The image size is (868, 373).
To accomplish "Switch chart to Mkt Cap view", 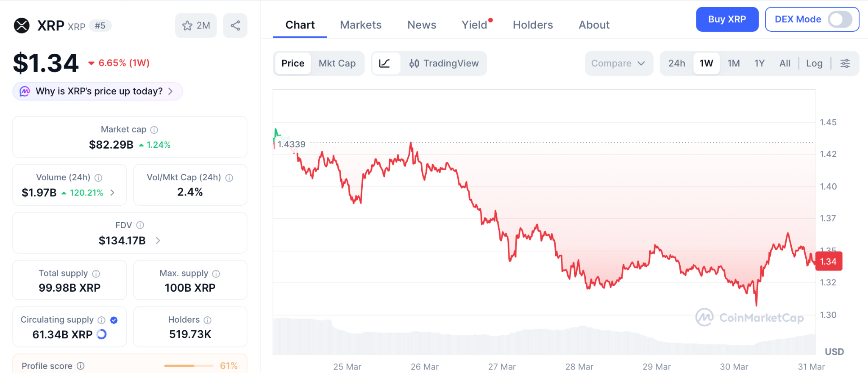I will [337, 64].
